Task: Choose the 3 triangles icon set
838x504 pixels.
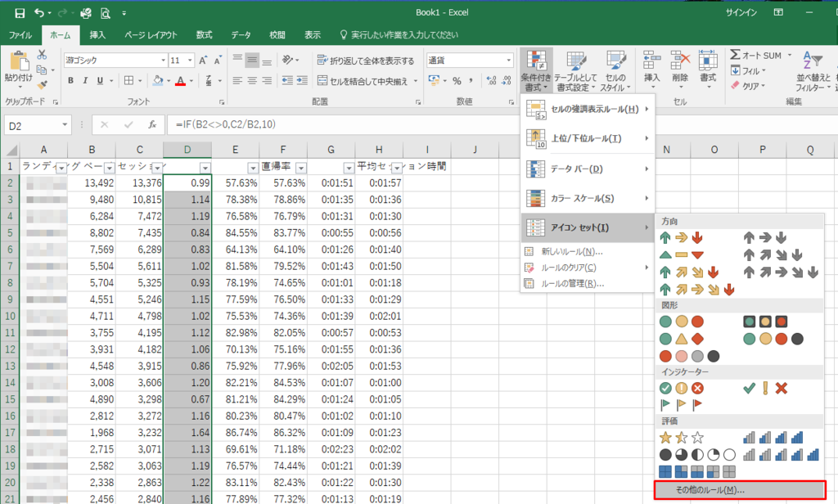Action: [682, 255]
